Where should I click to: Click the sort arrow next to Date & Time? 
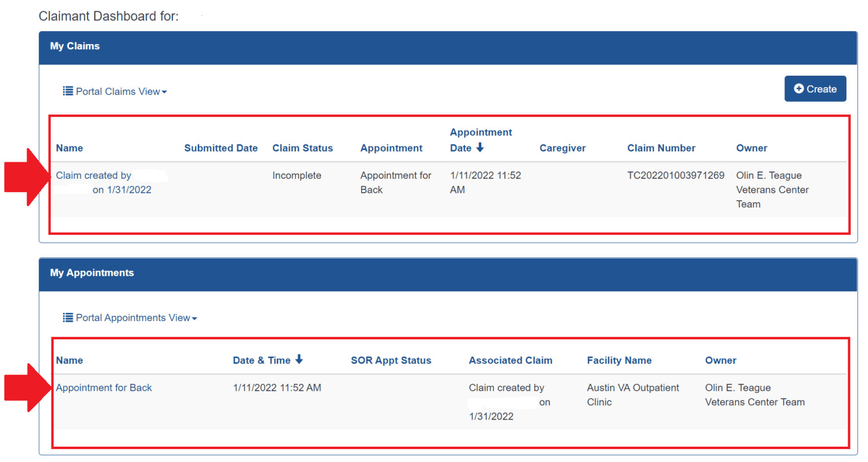[x=300, y=360]
